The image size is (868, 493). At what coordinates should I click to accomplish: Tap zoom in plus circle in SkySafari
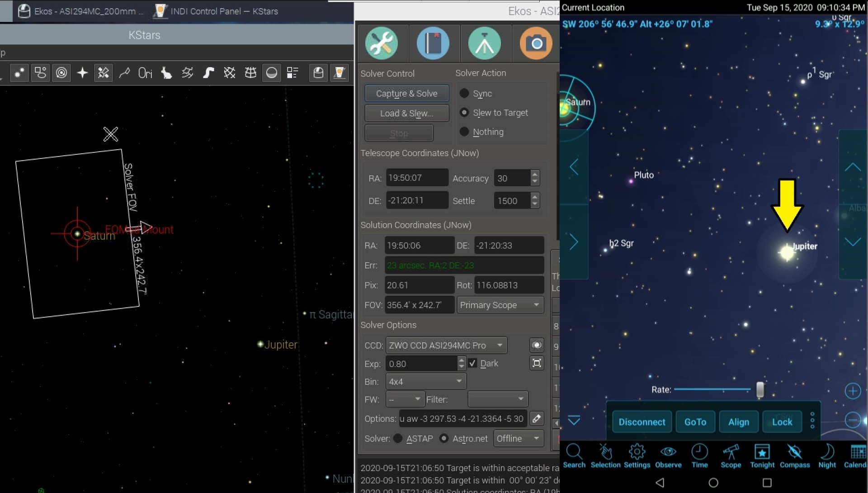[853, 391]
